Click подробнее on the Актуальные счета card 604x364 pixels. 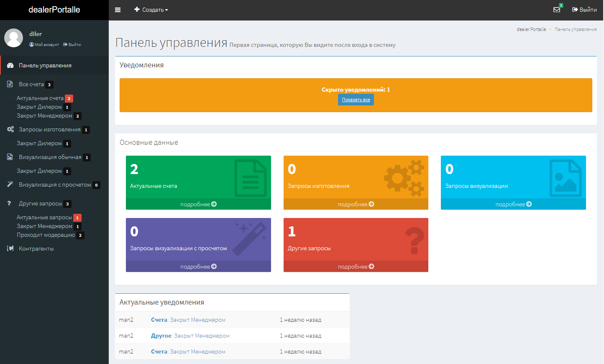click(x=198, y=204)
